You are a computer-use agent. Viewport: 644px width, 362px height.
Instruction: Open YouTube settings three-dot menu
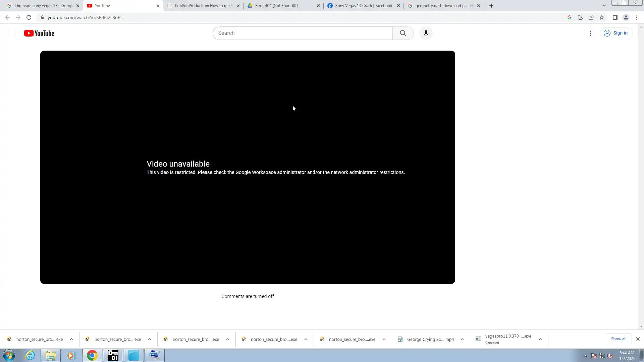[x=590, y=33]
